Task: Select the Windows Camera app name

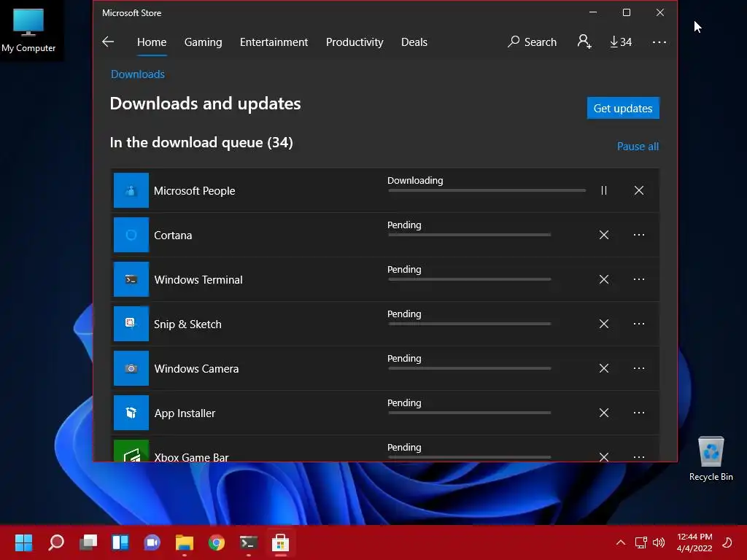Action: pos(196,368)
